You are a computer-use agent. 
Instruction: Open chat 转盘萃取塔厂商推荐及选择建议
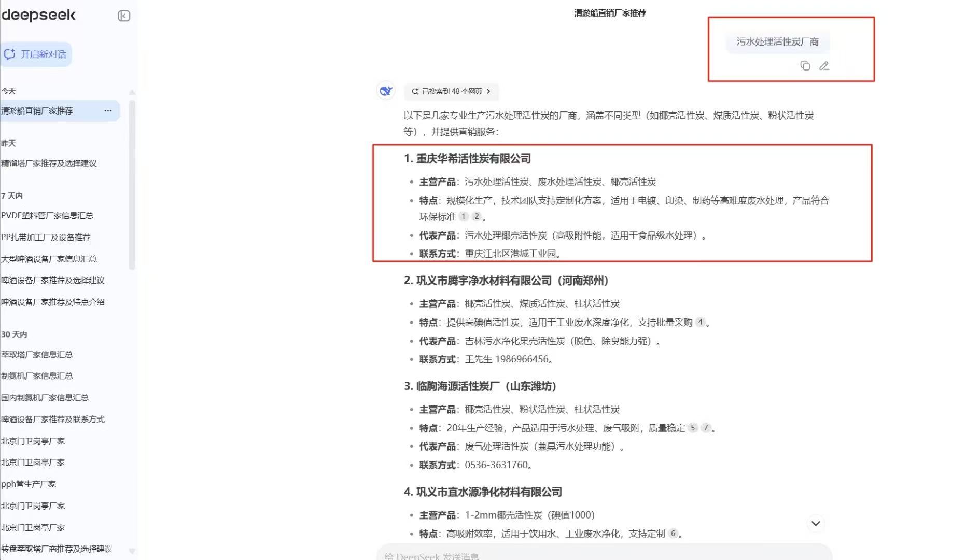pos(57,549)
